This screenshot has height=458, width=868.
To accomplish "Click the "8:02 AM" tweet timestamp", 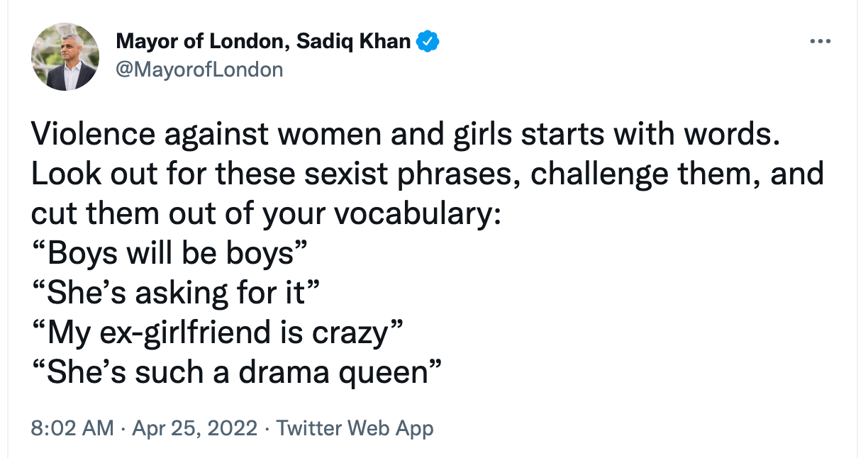I will 72,428.
